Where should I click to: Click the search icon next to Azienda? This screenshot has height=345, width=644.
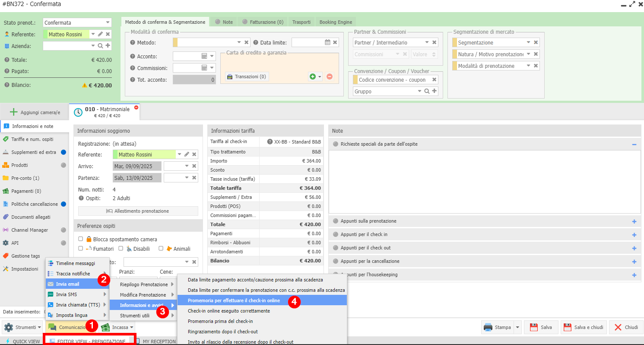(x=100, y=45)
